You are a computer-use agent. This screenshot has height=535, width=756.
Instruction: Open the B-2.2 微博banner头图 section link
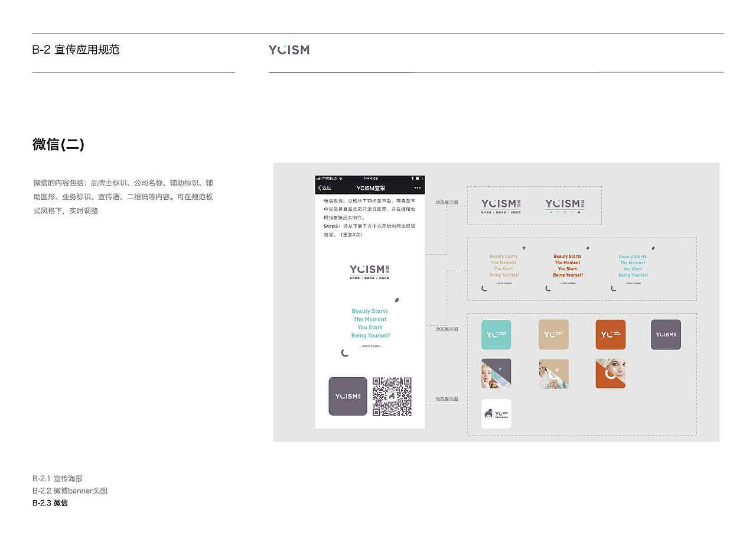(70, 491)
